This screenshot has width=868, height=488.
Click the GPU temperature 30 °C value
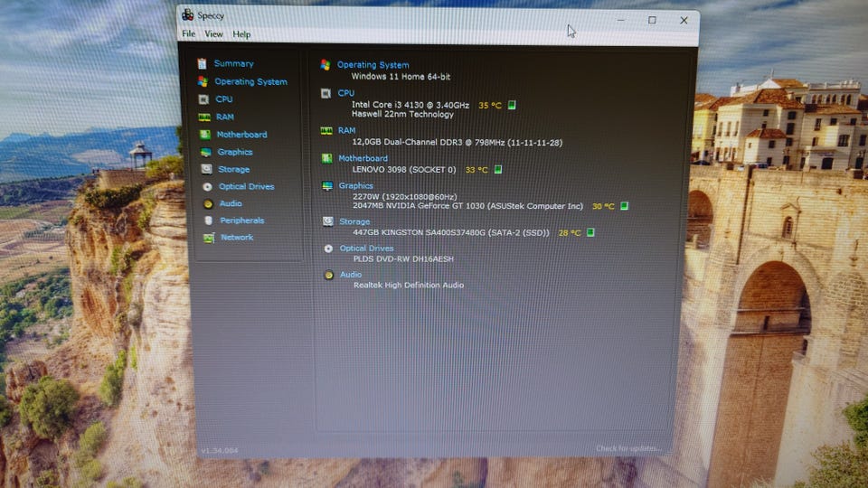click(x=603, y=206)
